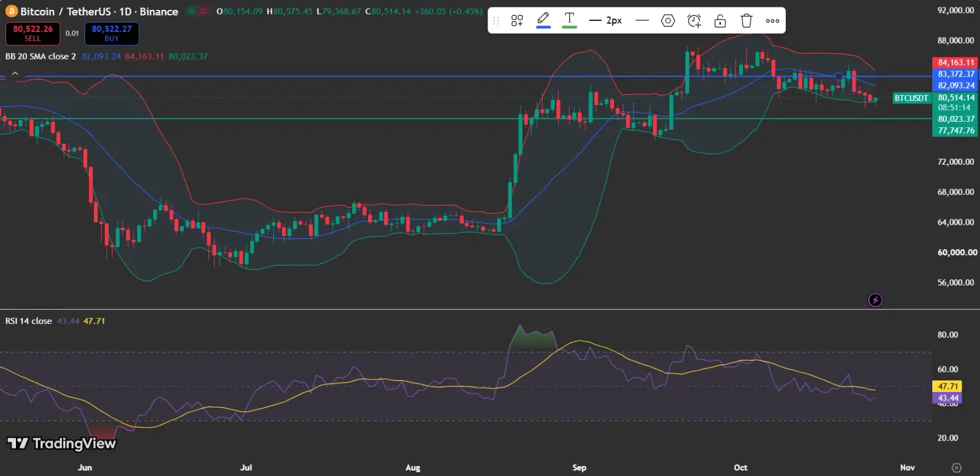Click the 92,000.00 price scale label
Viewport: 980px width, 476px height.
[x=956, y=10]
